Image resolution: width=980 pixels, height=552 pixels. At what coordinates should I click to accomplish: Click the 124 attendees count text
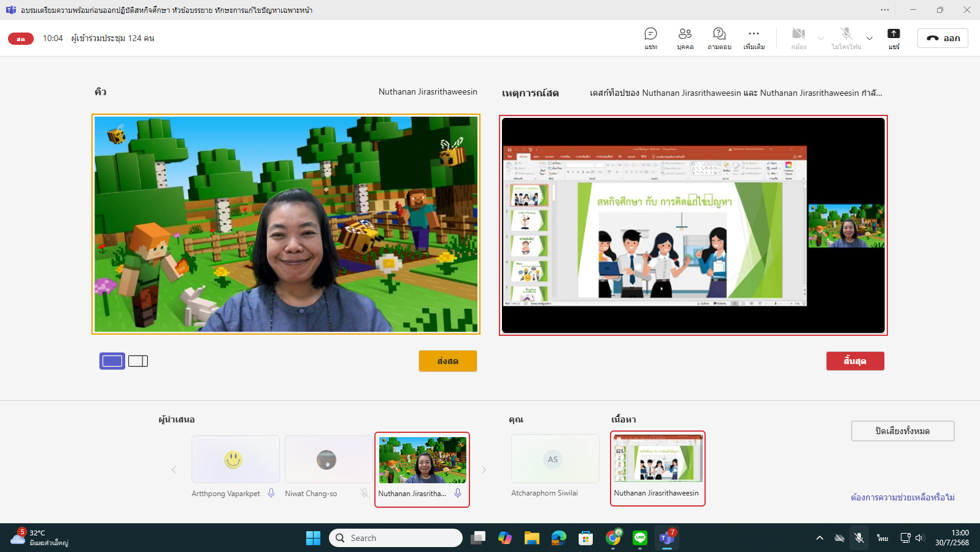click(x=113, y=38)
